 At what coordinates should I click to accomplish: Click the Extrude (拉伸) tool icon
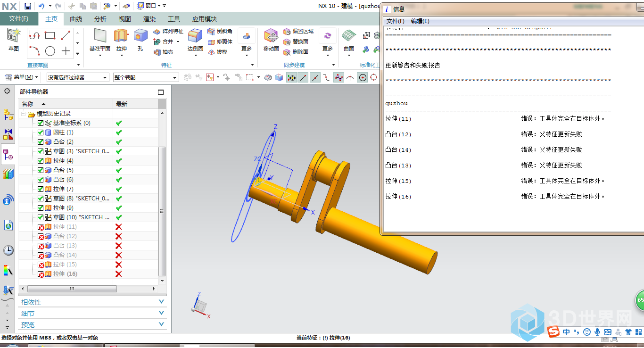pyautogui.click(x=121, y=36)
